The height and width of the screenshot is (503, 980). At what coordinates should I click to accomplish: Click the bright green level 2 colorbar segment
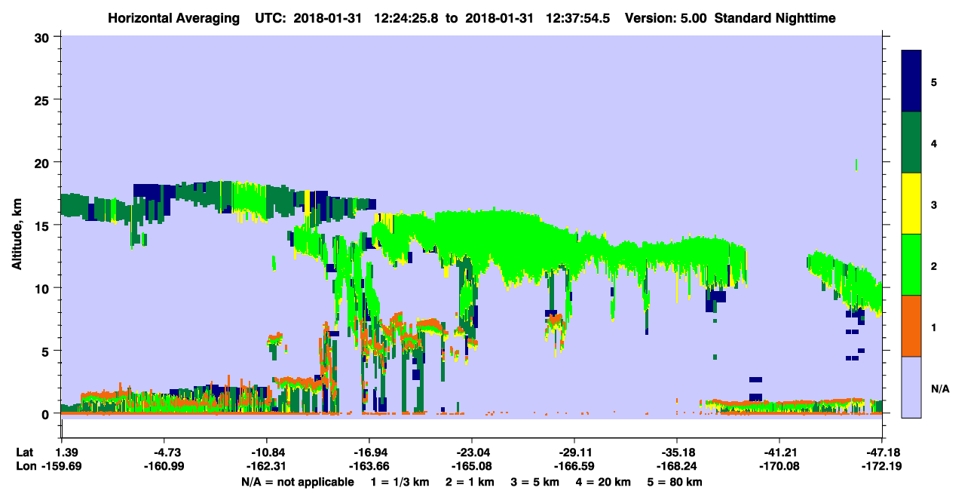point(911,265)
